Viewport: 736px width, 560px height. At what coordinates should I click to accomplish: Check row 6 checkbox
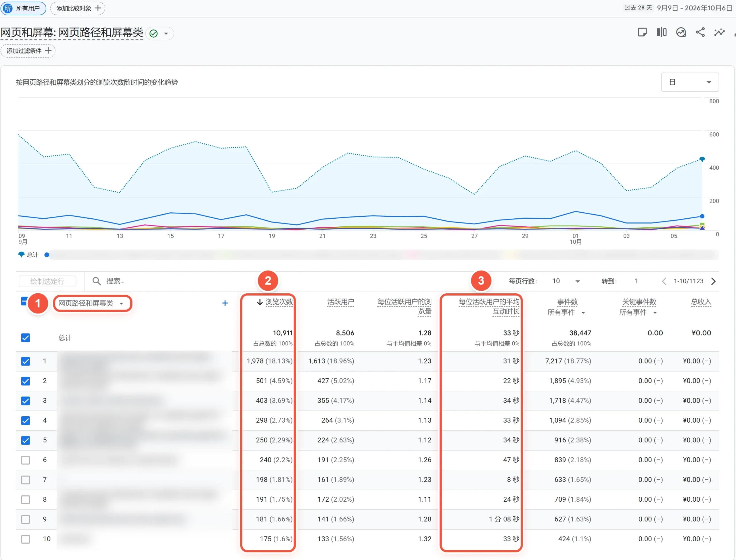coord(26,460)
